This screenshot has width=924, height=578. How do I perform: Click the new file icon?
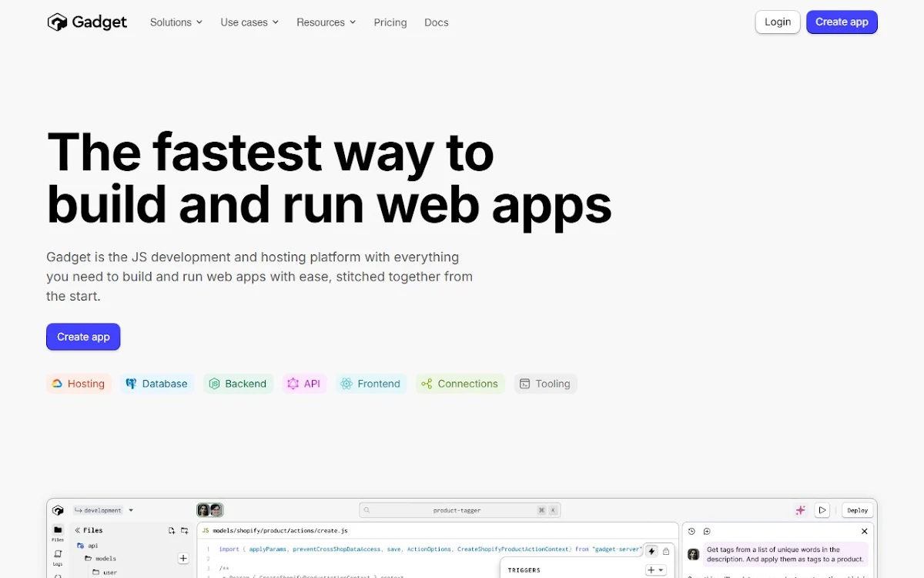coord(172,530)
